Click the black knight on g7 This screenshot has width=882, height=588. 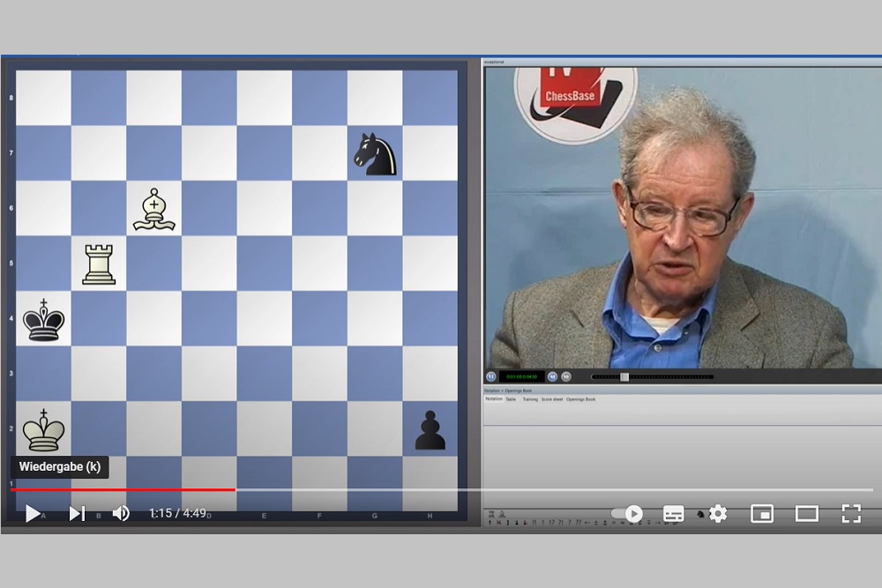pos(375,153)
